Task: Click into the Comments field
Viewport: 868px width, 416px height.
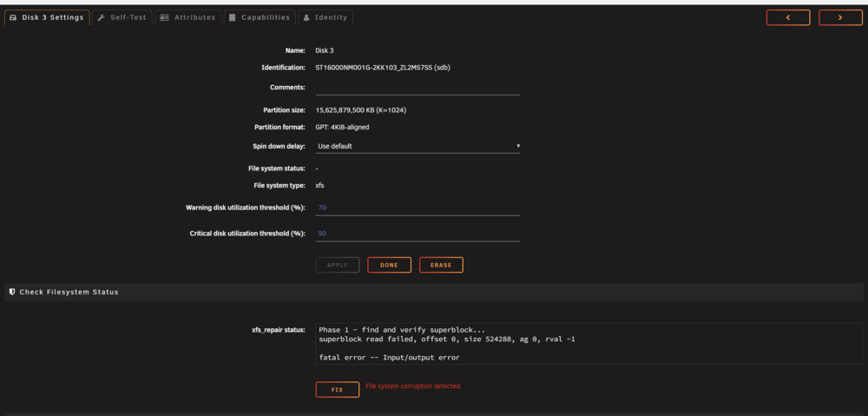Action: tap(418, 88)
